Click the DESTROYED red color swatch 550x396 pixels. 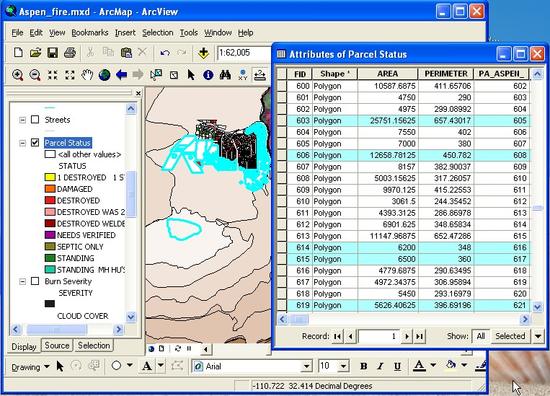pos(50,200)
